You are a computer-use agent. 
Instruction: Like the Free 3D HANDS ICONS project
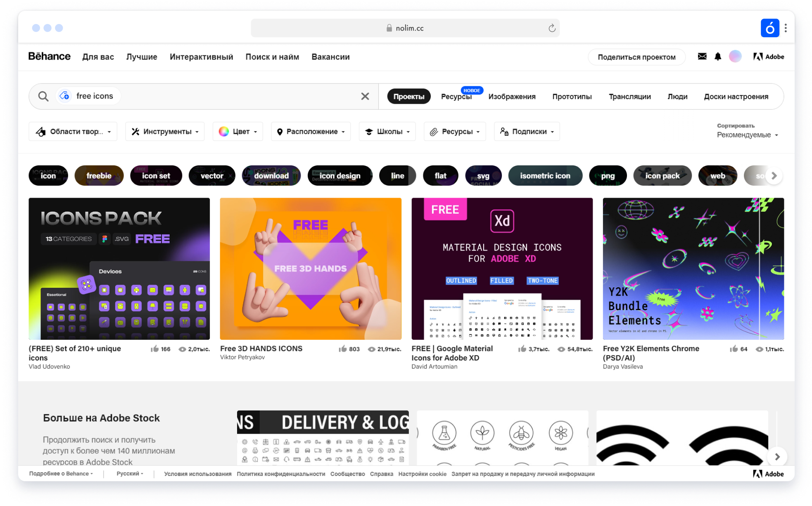[342, 349]
